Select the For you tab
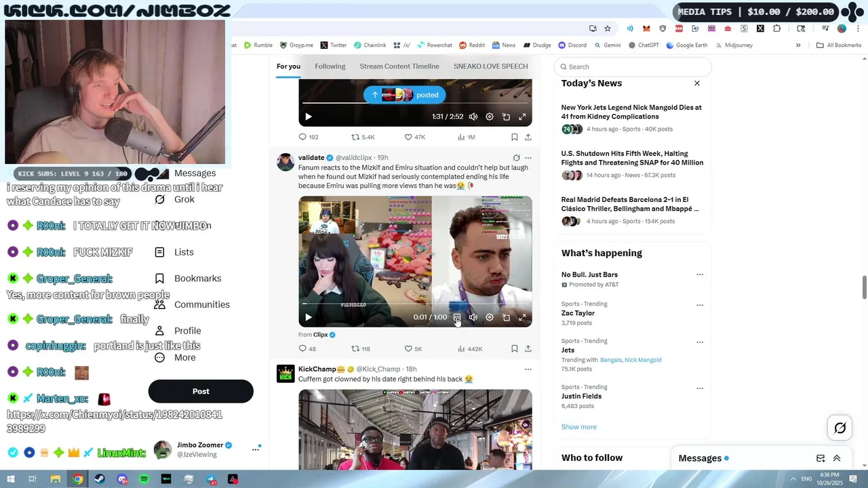The image size is (868, 488). tap(288, 66)
